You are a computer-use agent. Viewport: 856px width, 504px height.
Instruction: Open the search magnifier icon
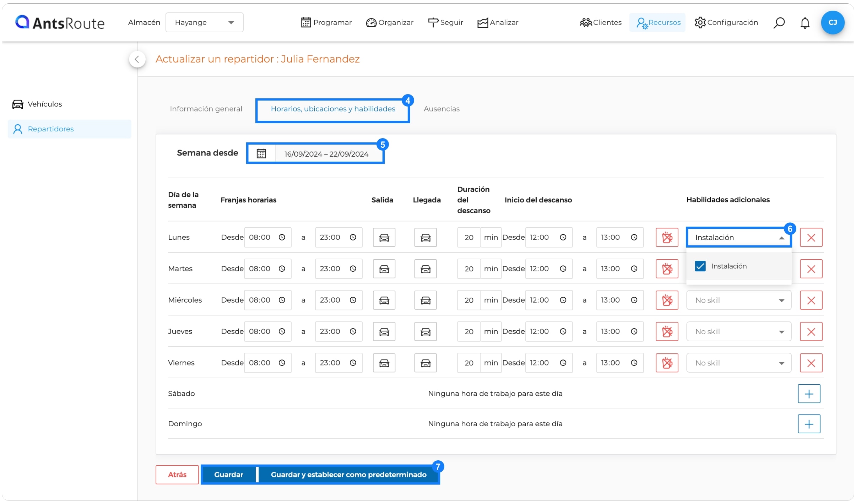coord(779,23)
